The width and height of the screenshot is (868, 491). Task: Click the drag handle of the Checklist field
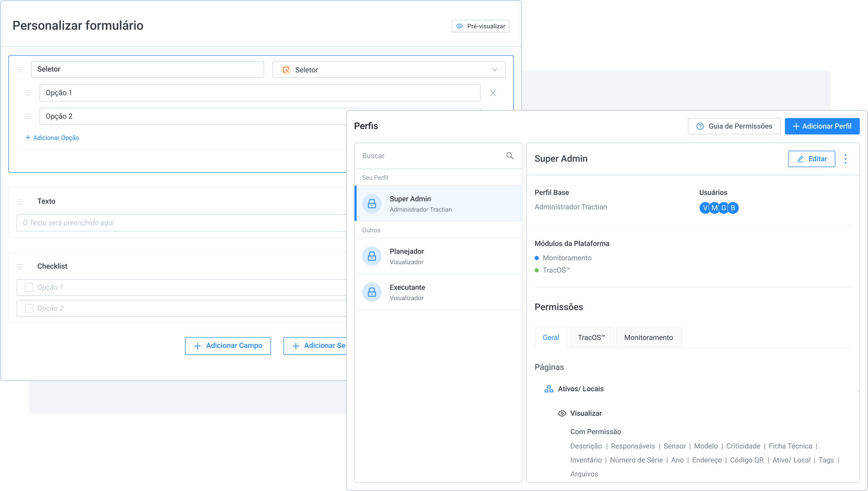[x=20, y=266]
